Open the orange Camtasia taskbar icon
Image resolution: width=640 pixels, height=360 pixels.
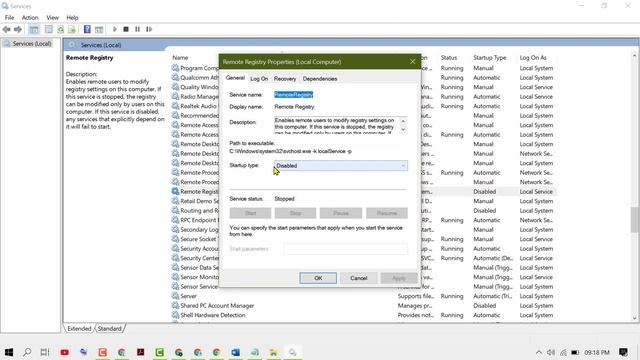tap(102, 352)
